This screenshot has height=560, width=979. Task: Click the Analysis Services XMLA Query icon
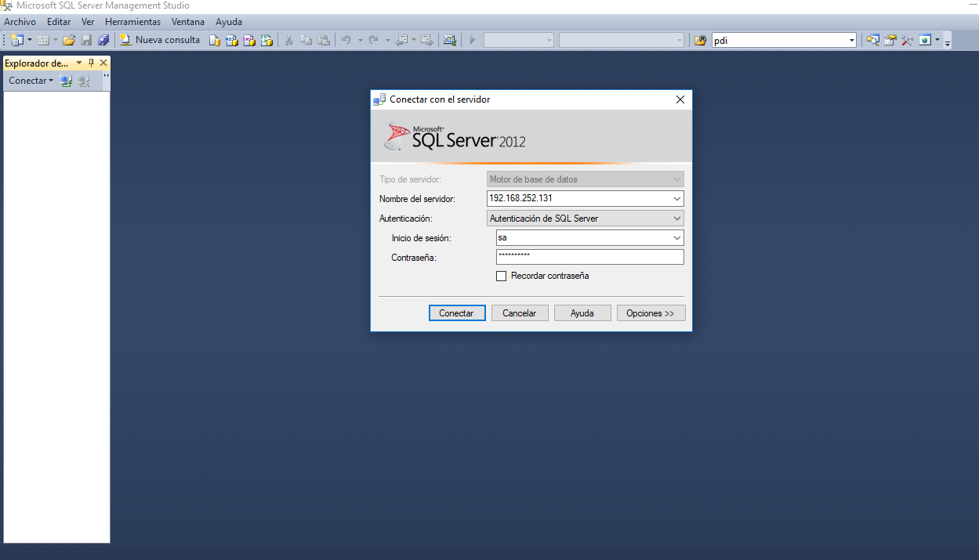click(x=266, y=39)
